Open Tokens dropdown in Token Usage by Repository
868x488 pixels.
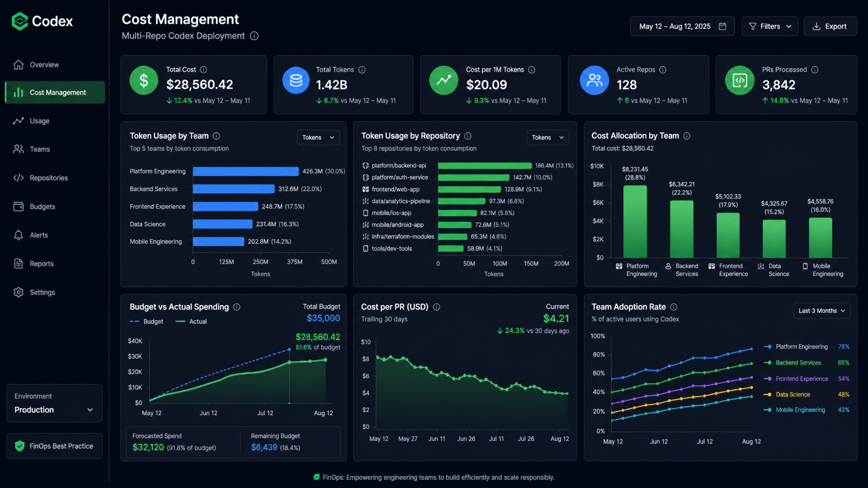pos(548,138)
